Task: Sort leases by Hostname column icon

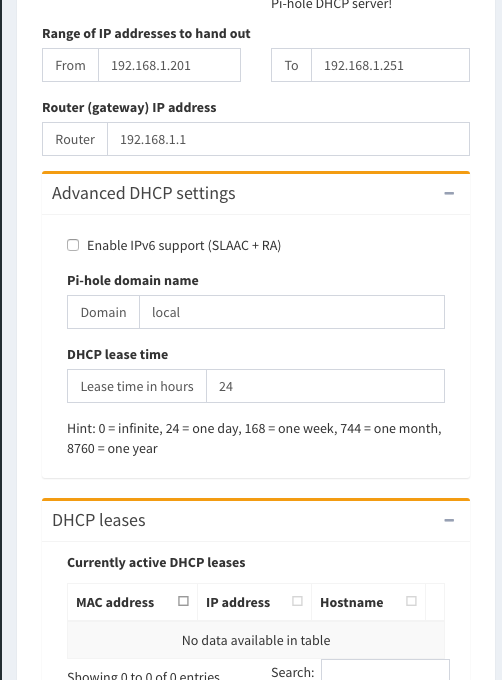Action: coord(411,601)
